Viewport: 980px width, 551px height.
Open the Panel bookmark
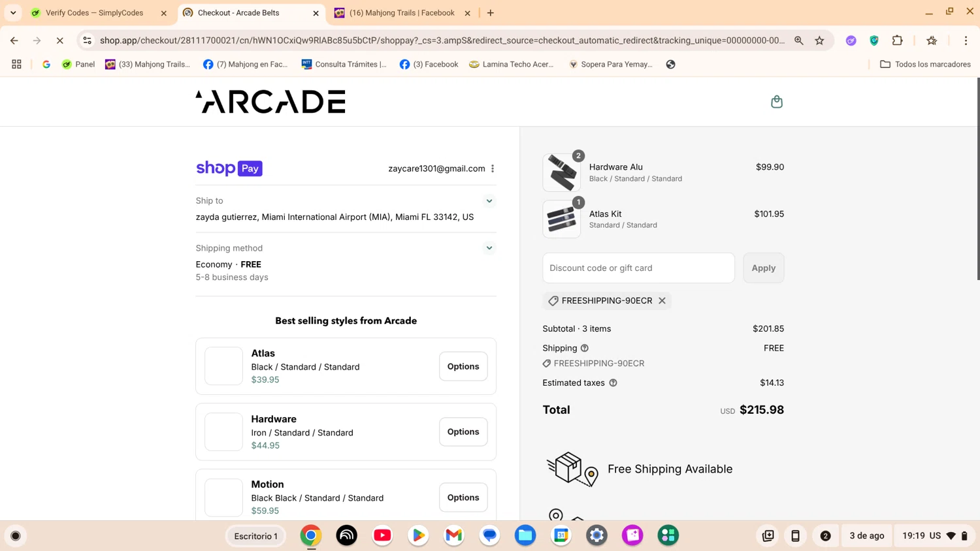[78, 65]
